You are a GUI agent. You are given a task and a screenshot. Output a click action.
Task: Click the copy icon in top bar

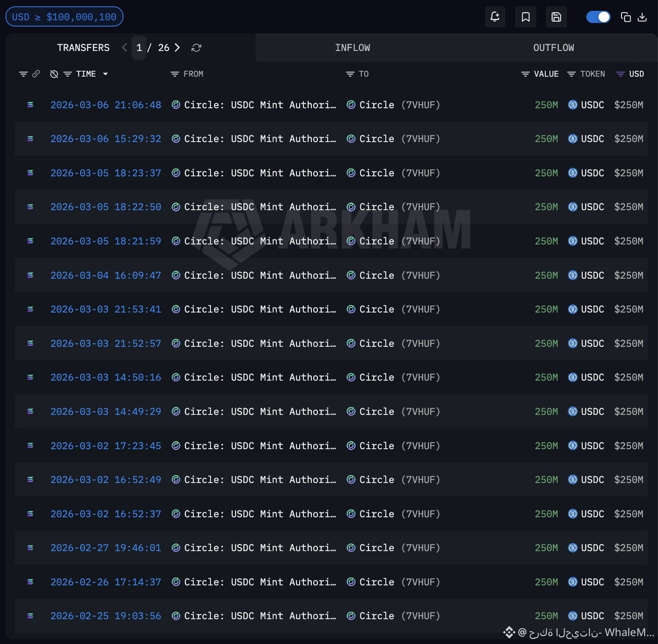(626, 17)
